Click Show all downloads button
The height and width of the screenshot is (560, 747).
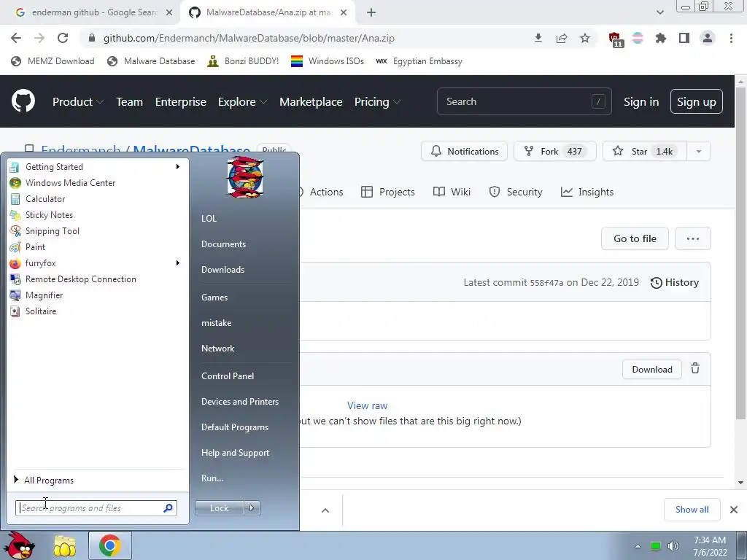coord(692,510)
